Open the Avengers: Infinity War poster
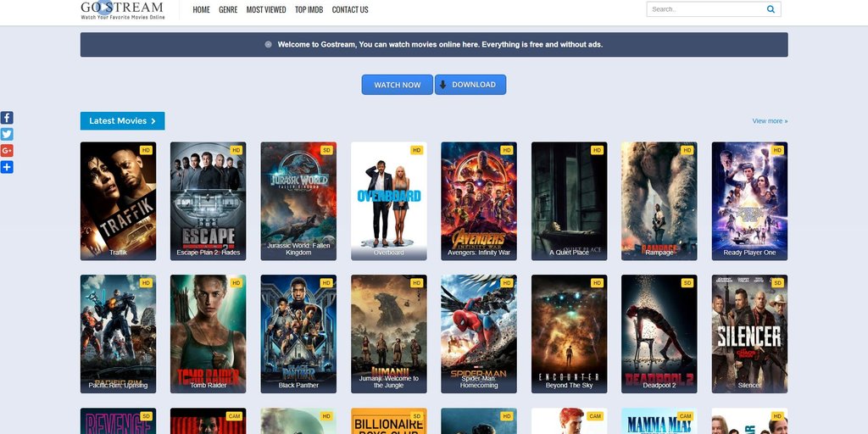The height and width of the screenshot is (434, 868). (479, 199)
